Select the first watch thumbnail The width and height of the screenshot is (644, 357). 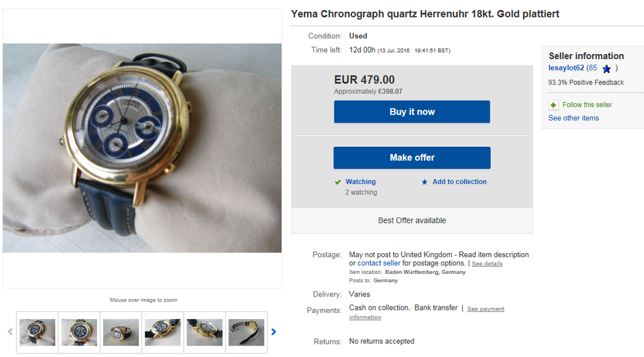click(37, 332)
